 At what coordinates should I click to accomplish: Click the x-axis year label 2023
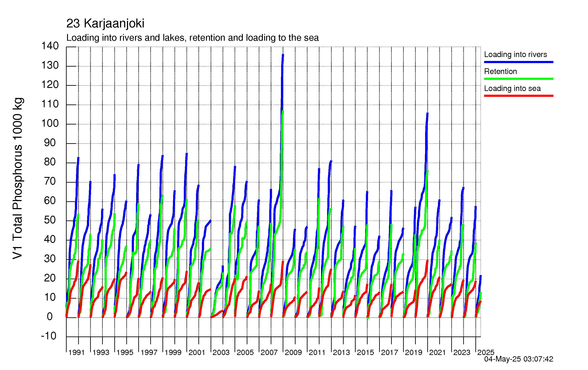click(x=462, y=352)
